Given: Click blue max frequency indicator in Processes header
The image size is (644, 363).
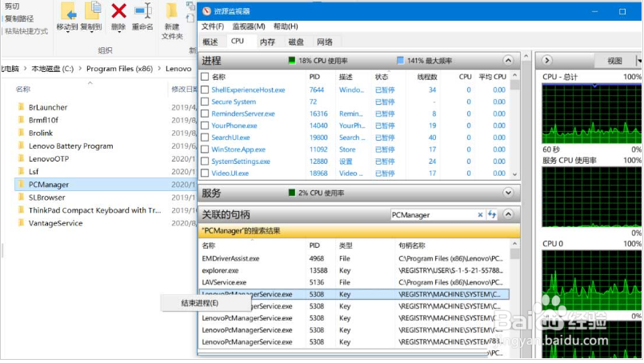Looking at the screenshot, I should (x=400, y=61).
